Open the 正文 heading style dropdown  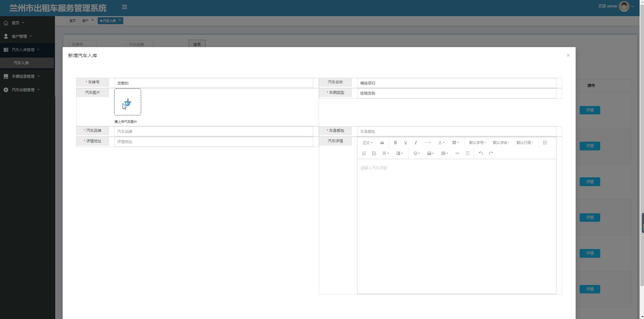click(367, 143)
